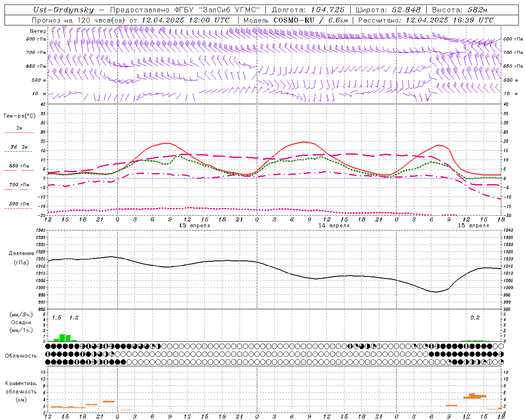525x420 pixels.
Task: Select the 700 гПа temperature legend entry
Action: click(x=19, y=185)
